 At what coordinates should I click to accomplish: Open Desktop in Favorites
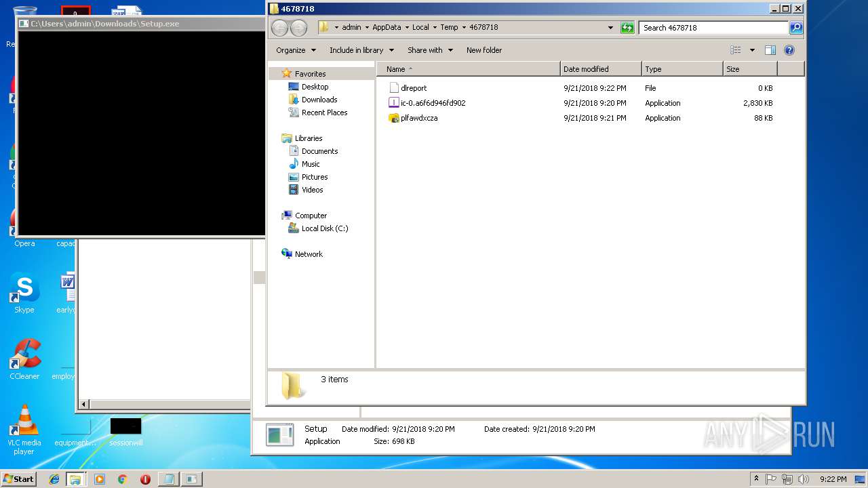coord(315,87)
